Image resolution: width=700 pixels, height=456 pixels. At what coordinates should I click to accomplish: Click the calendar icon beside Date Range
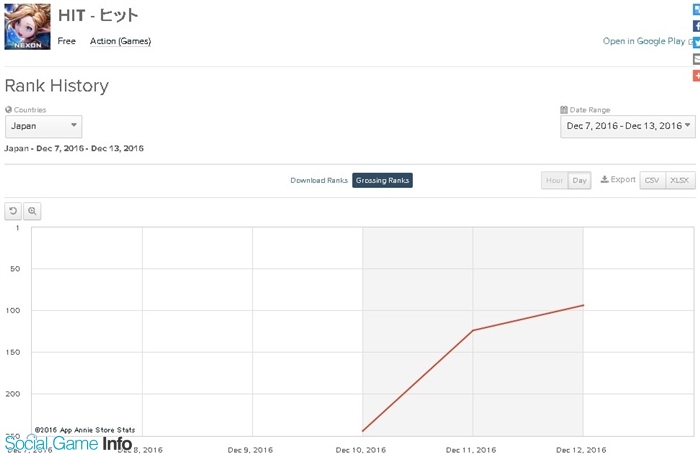[x=564, y=109]
